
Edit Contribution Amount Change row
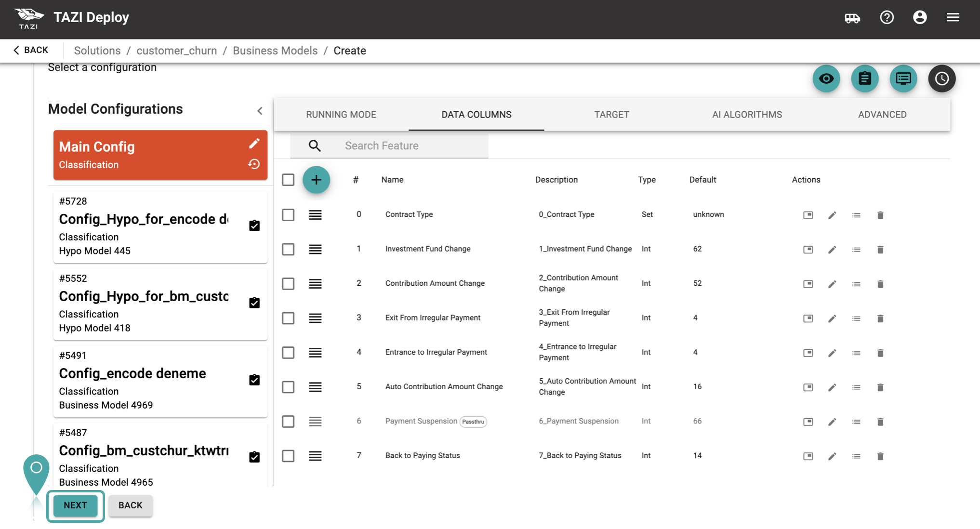coord(832,284)
